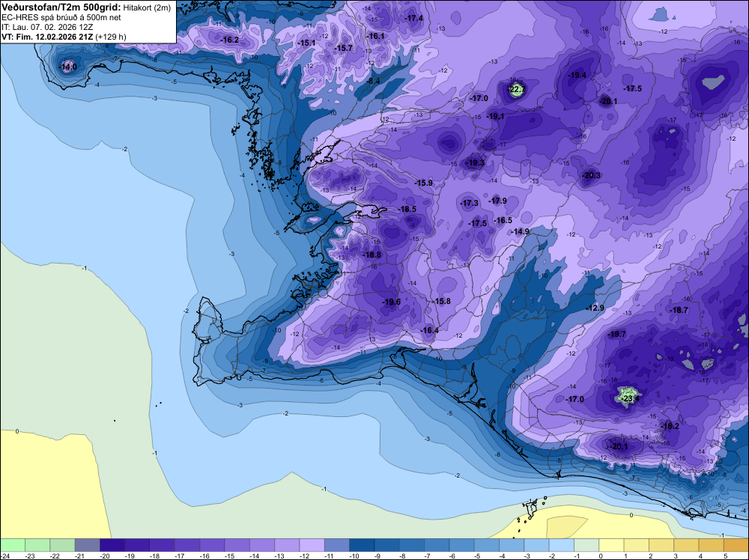Click yellow legend swatch between 0 and 1
749x560 pixels.
[x=611, y=545]
